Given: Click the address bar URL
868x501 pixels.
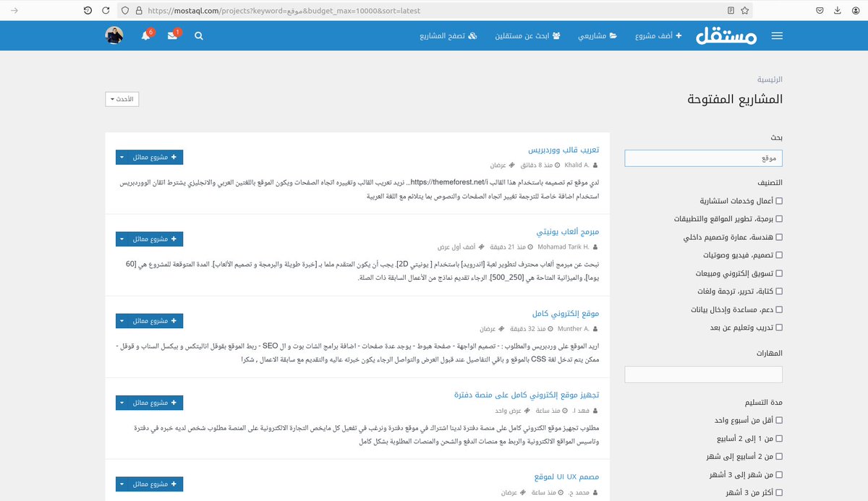Looking at the screenshot, I should [284, 11].
